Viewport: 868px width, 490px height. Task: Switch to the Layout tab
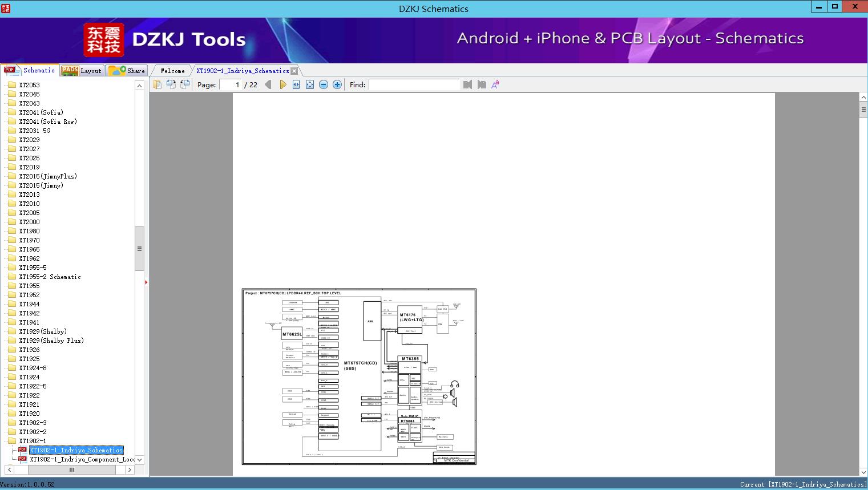coord(82,71)
